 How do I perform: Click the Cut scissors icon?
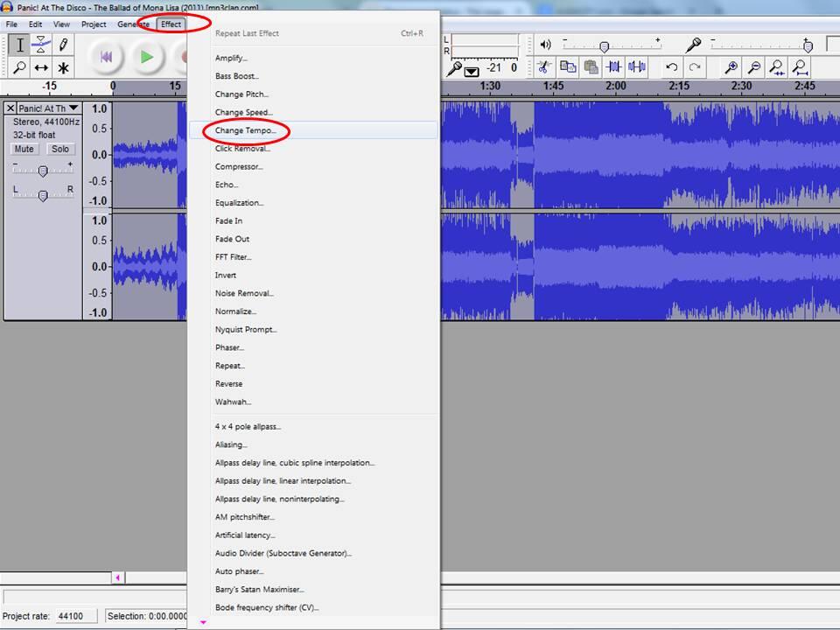click(x=544, y=67)
